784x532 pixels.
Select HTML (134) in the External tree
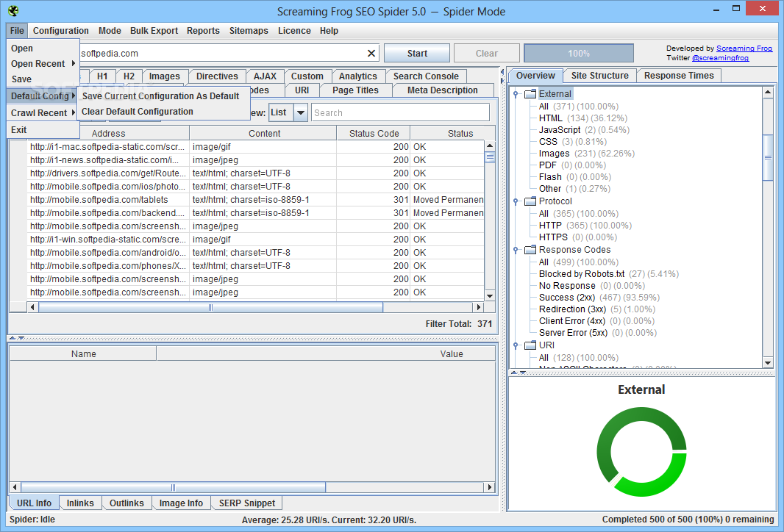click(582, 118)
